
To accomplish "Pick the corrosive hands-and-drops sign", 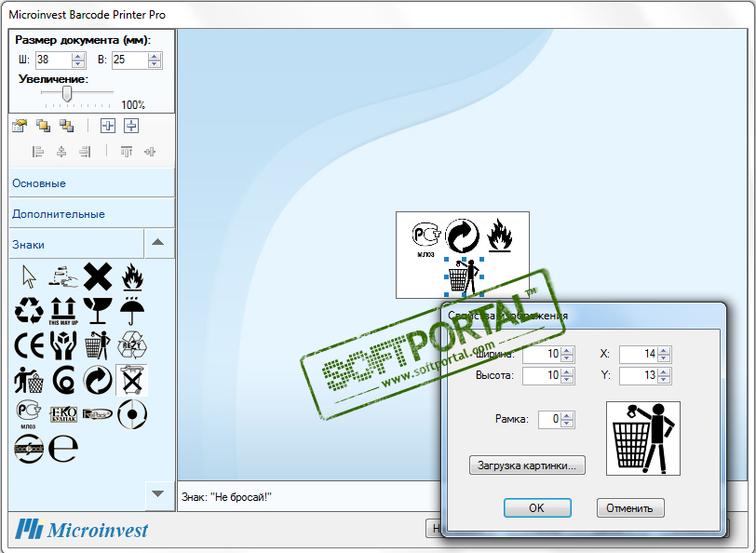I will 63,276.
